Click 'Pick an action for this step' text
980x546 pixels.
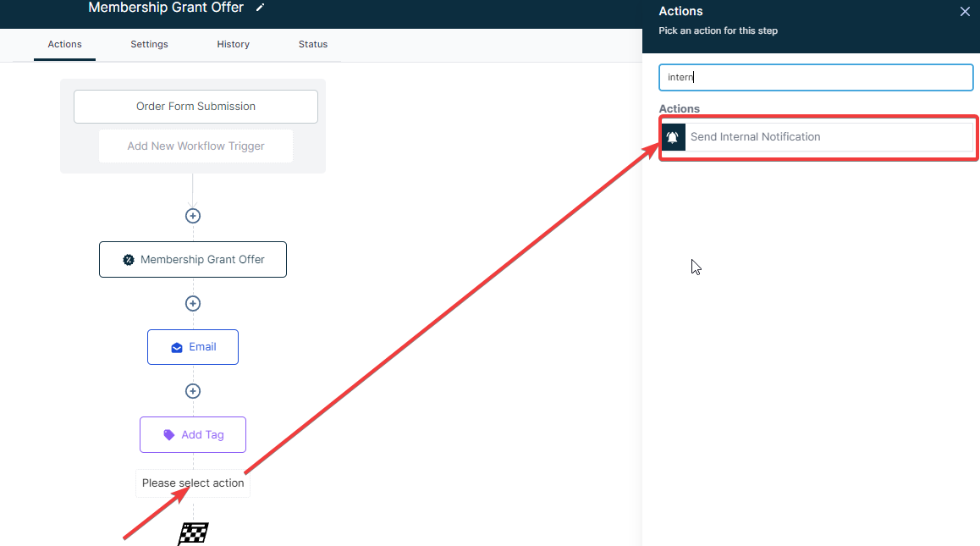pos(718,30)
